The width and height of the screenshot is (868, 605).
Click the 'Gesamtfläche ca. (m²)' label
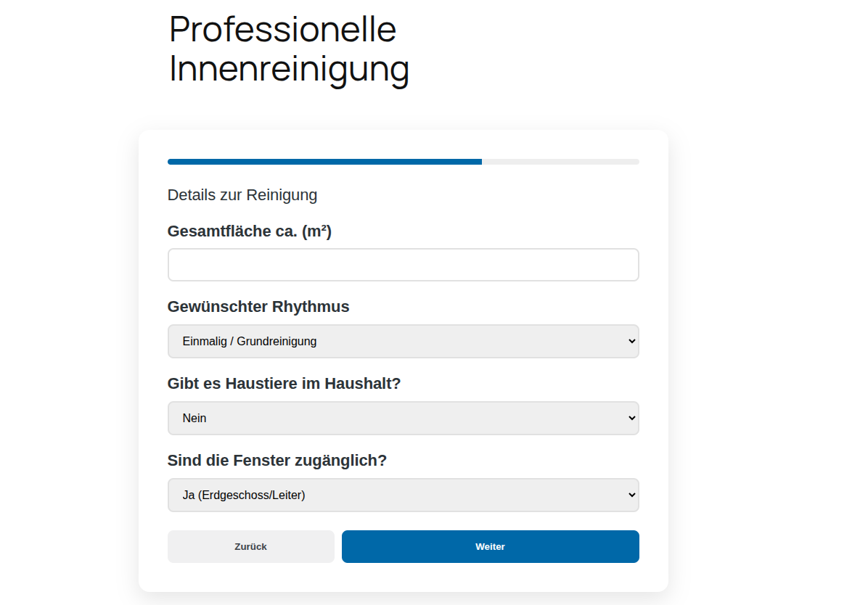coord(249,231)
